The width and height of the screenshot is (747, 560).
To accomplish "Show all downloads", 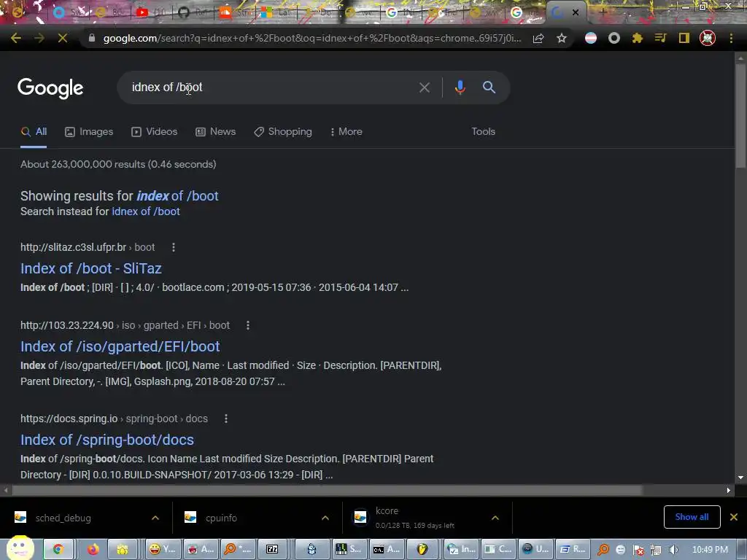I will [692, 517].
